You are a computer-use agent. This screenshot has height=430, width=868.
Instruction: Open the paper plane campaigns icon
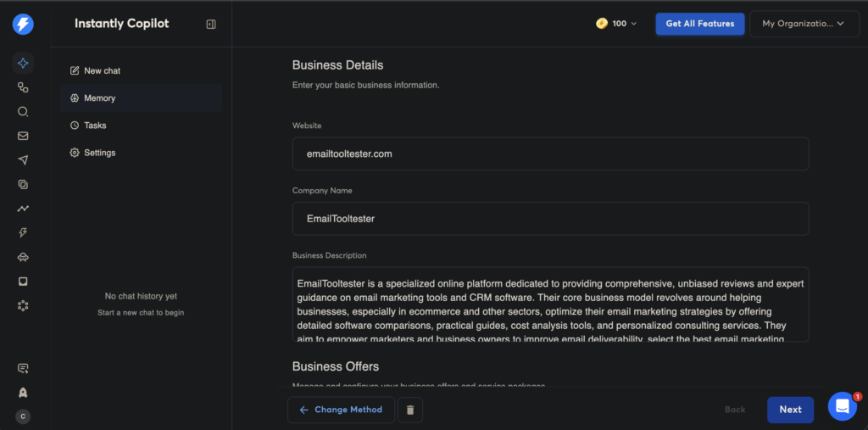23,160
